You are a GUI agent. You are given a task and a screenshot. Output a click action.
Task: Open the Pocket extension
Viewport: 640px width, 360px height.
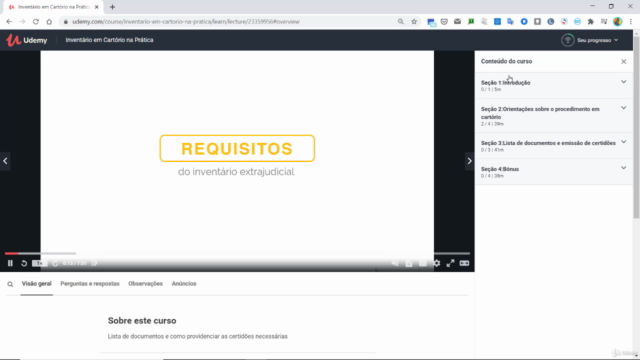click(x=444, y=22)
